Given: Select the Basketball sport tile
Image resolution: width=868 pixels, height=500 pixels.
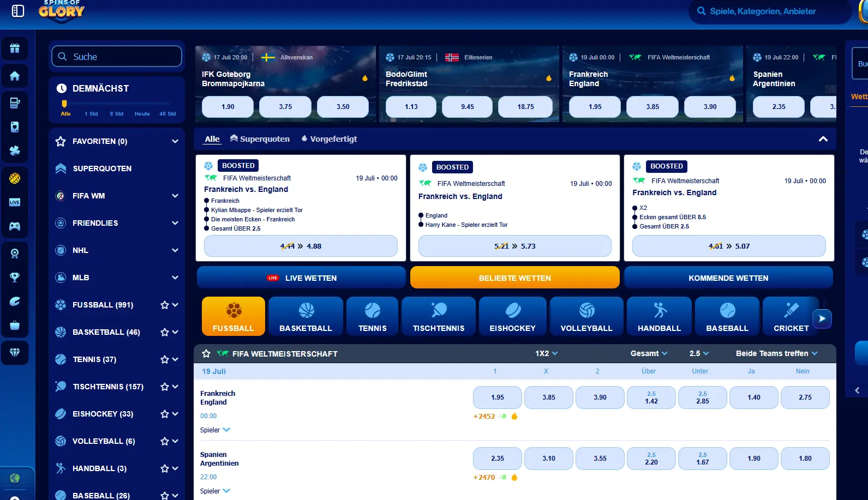Looking at the screenshot, I should [x=306, y=316].
